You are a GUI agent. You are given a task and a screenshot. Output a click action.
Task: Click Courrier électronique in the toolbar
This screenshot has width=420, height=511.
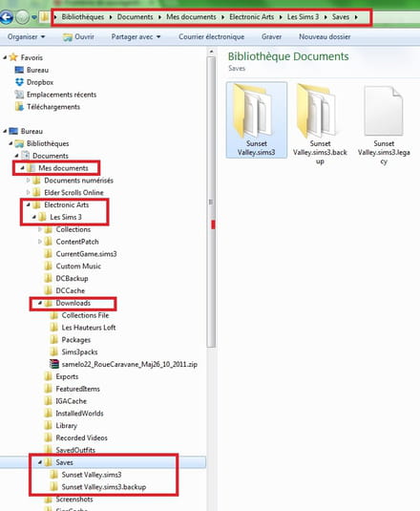tap(211, 37)
